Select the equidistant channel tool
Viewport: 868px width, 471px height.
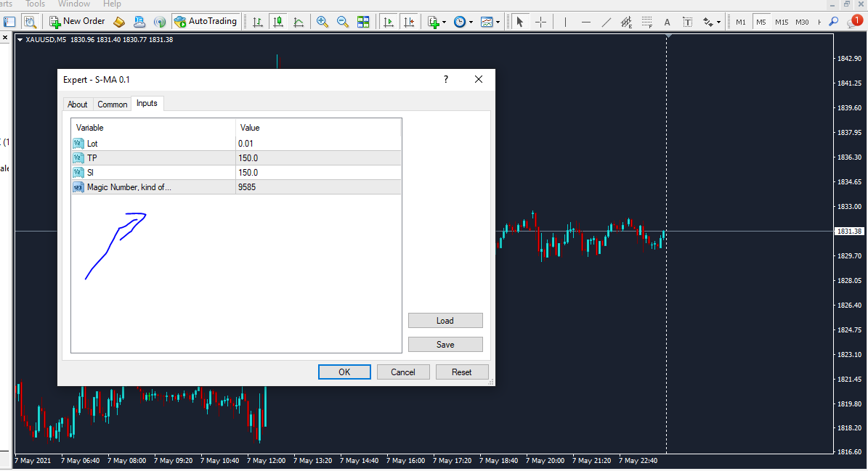pyautogui.click(x=627, y=22)
